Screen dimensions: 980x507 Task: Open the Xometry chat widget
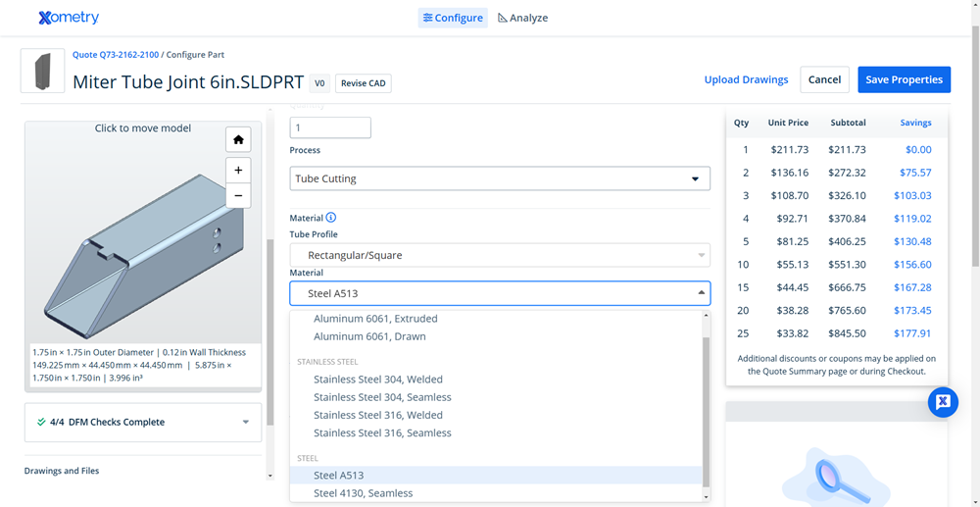pyautogui.click(x=943, y=402)
